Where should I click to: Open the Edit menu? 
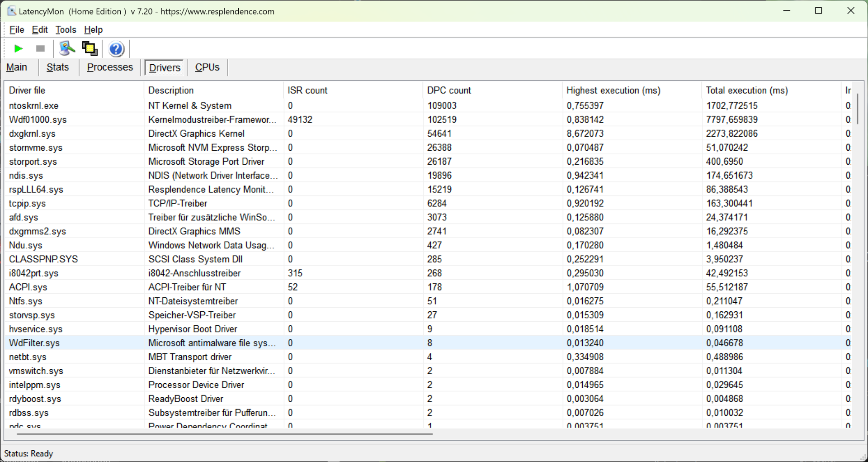(x=40, y=30)
